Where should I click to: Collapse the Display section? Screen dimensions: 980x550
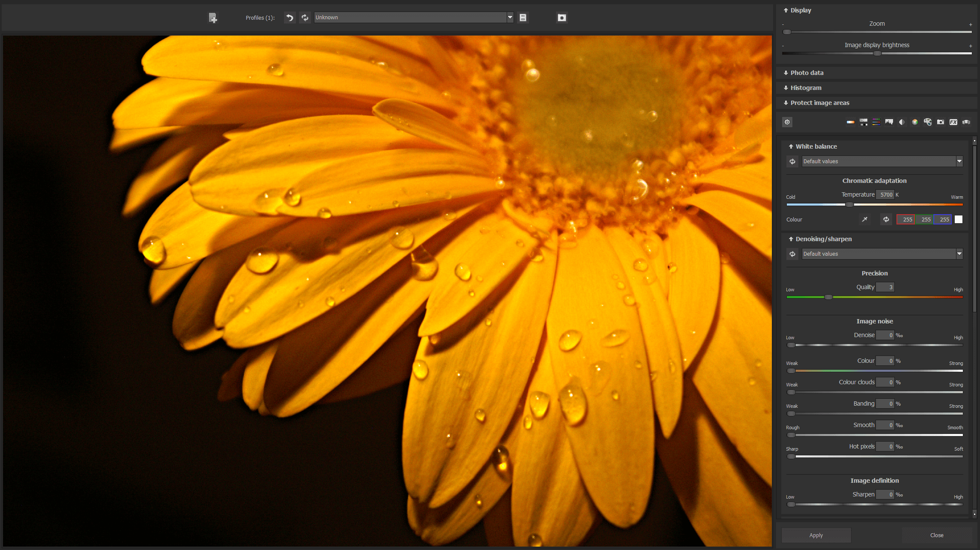pyautogui.click(x=798, y=10)
